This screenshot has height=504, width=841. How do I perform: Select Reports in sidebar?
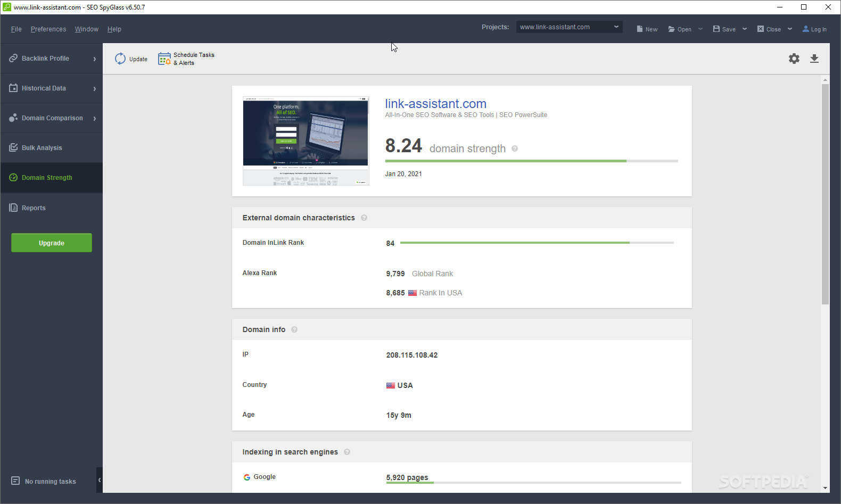click(x=52, y=208)
